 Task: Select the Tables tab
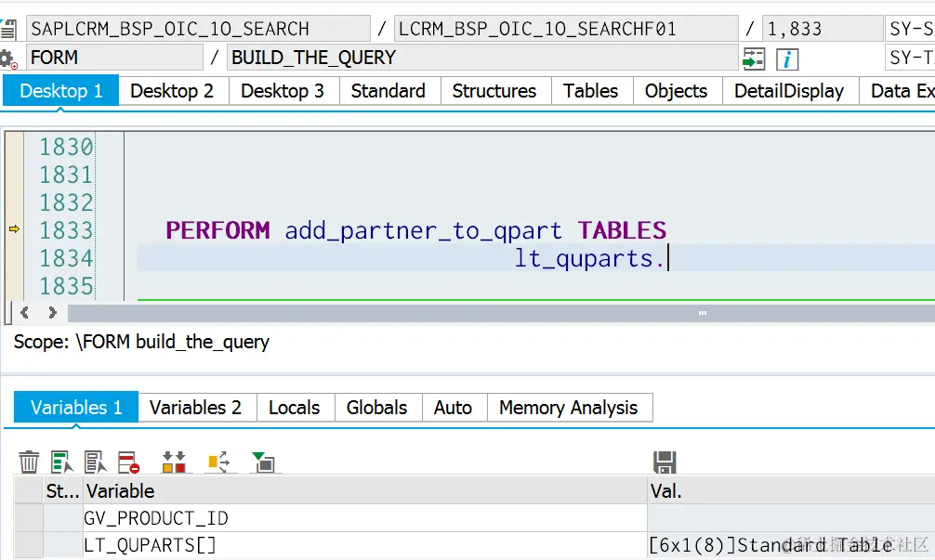click(591, 91)
